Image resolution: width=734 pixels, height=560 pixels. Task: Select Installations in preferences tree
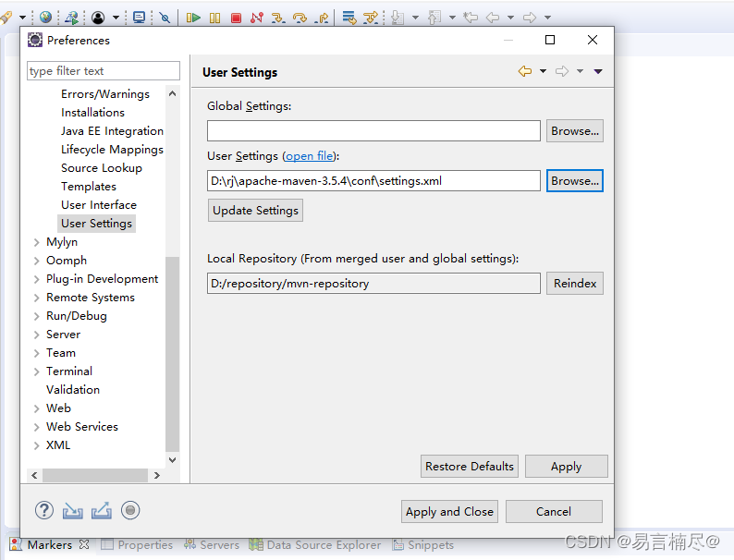pyautogui.click(x=92, y=113)
